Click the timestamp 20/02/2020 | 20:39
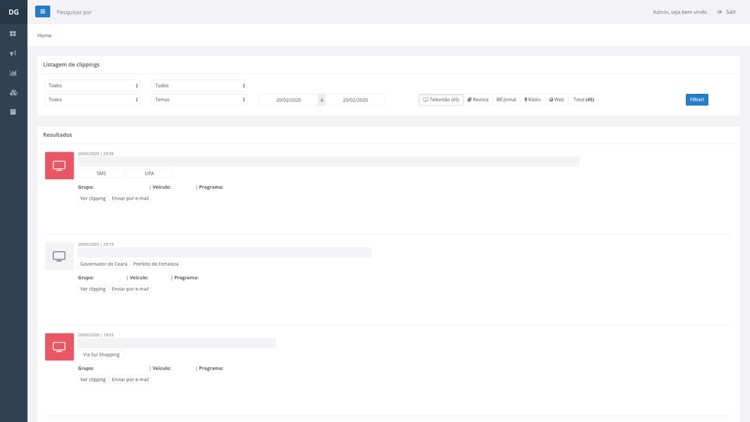 (x=96, y=154)
